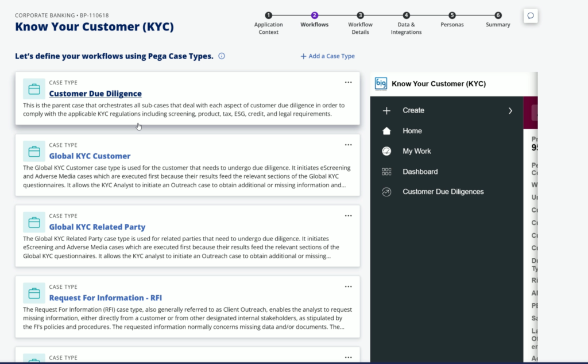This screenshot has height=364, width=588.
Task: Click the preview header Know Your Customer (KYC)
Action: (x=439, y=84)
